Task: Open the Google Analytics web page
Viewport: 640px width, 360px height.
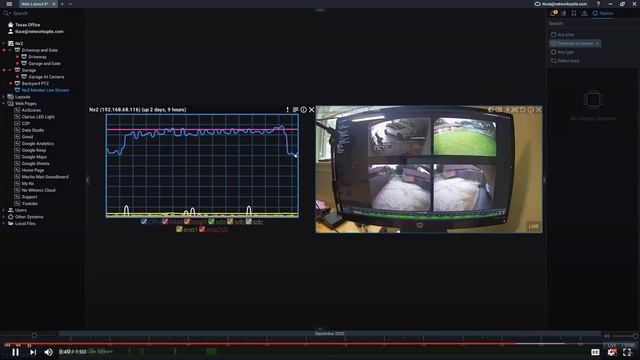Action: [38, 144]
